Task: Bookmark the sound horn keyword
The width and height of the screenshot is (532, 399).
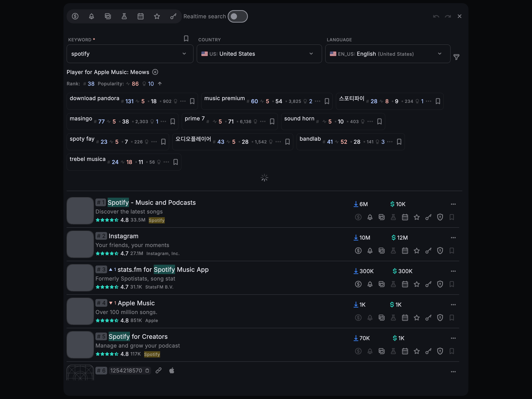Action: click(379, 121)
